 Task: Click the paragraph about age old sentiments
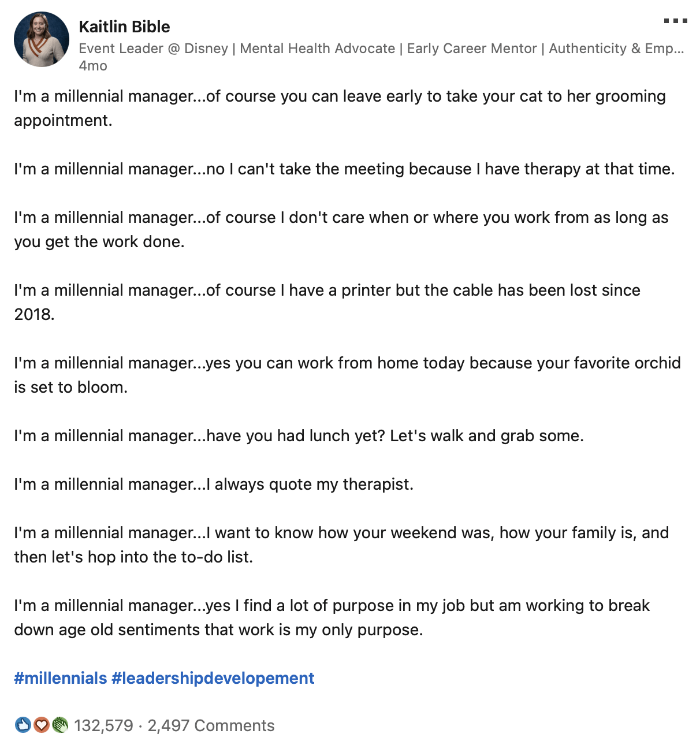332,617
